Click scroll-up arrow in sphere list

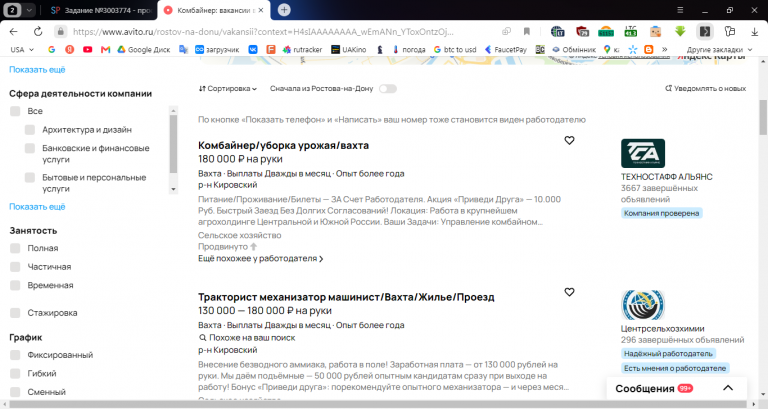pyautogui.click(x=173, y=111)
